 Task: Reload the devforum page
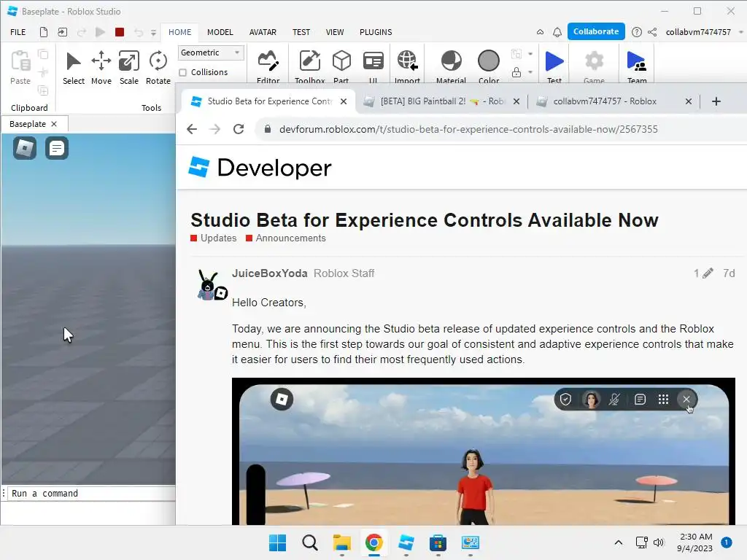click(239, 129)
